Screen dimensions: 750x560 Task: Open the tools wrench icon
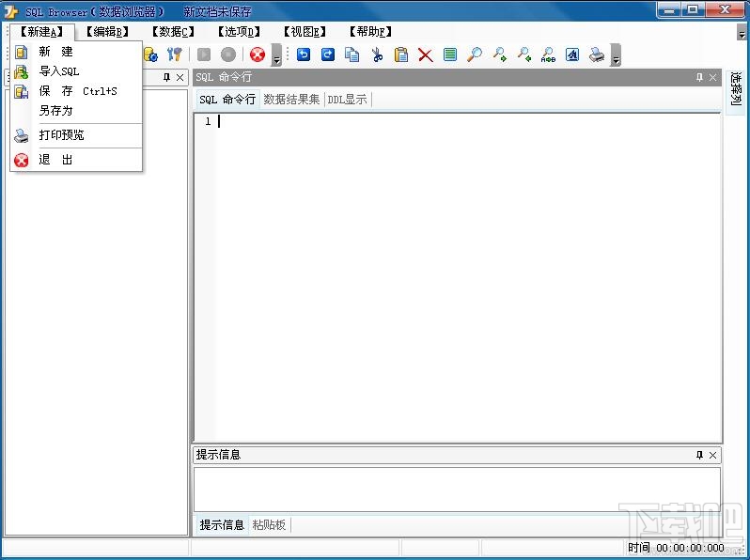click(x=175, y=54)
